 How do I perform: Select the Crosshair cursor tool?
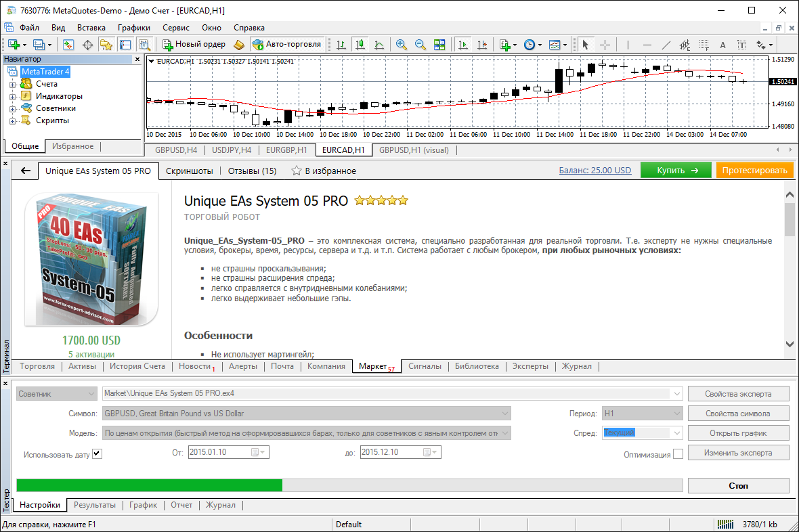coord(605,45)
